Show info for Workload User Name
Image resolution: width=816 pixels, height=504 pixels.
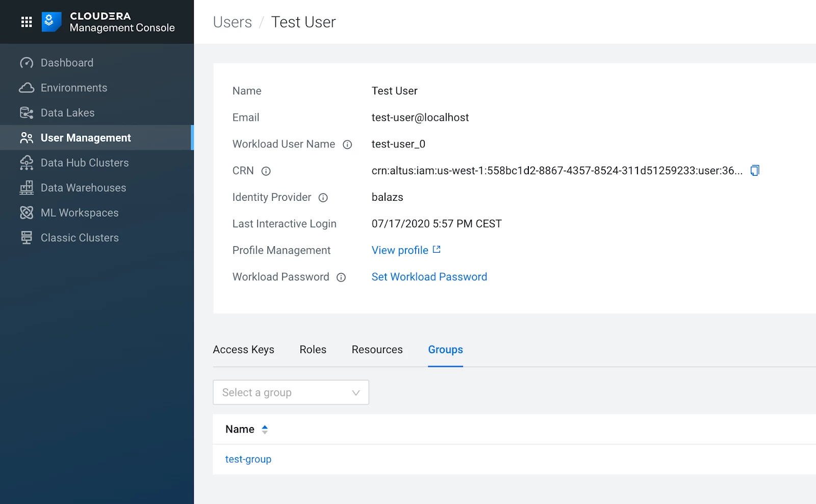(347, 145)
